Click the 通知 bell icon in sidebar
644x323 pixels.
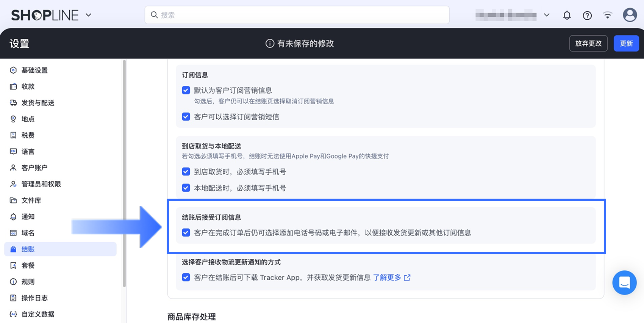(13, 216)
